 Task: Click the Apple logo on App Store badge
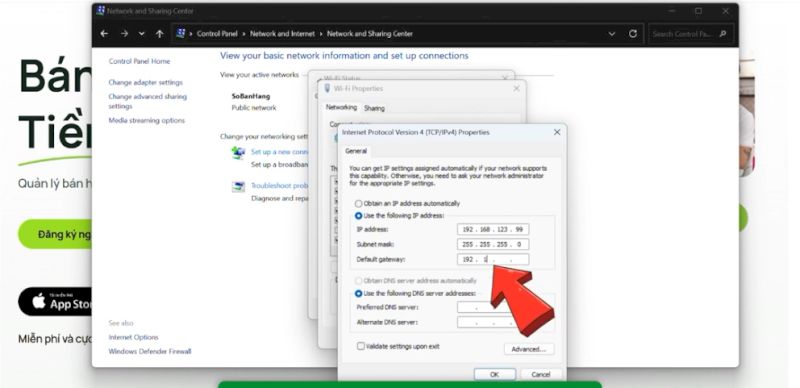pyautogui.click(x=39, y=301)
